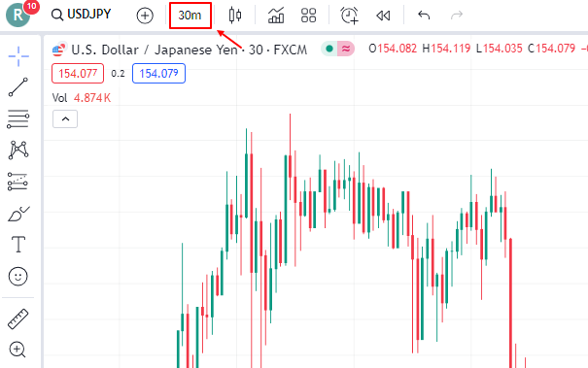The width and height of the screenshot is (588, 368).
Task: Open the emoji icons tool
Action: (18, 277)
